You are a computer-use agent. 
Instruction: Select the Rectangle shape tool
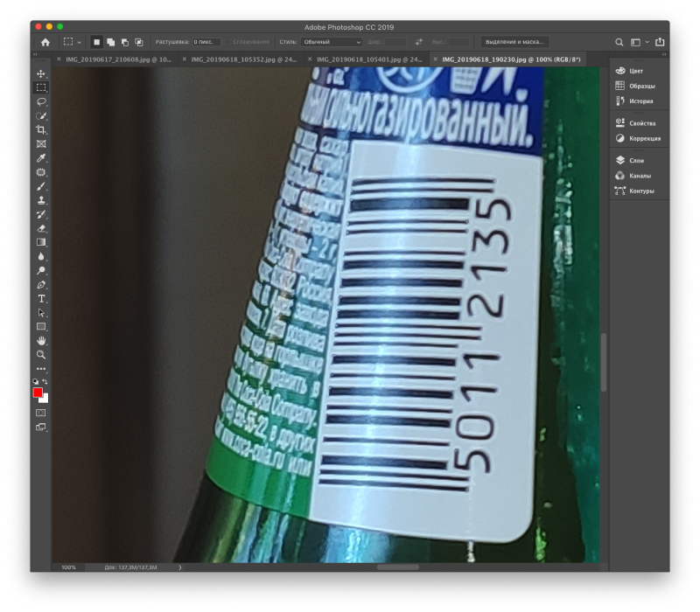point(41,326)
